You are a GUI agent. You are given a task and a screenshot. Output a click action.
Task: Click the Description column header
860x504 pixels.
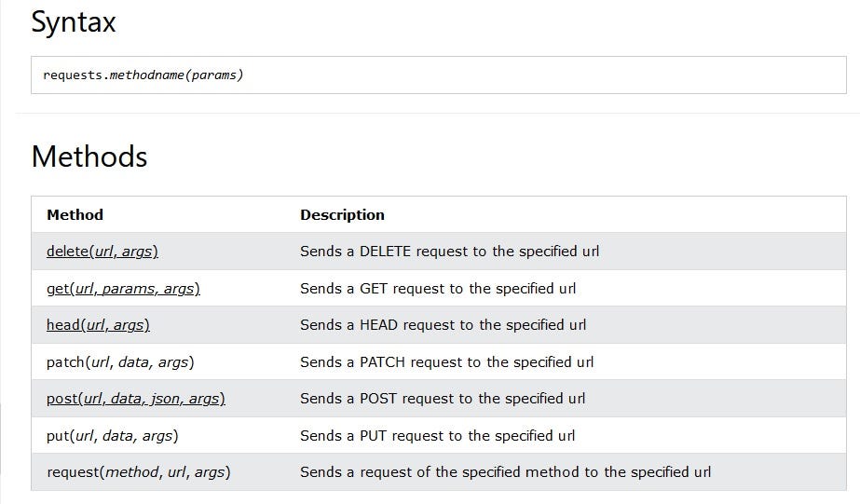tap(342, 214)
